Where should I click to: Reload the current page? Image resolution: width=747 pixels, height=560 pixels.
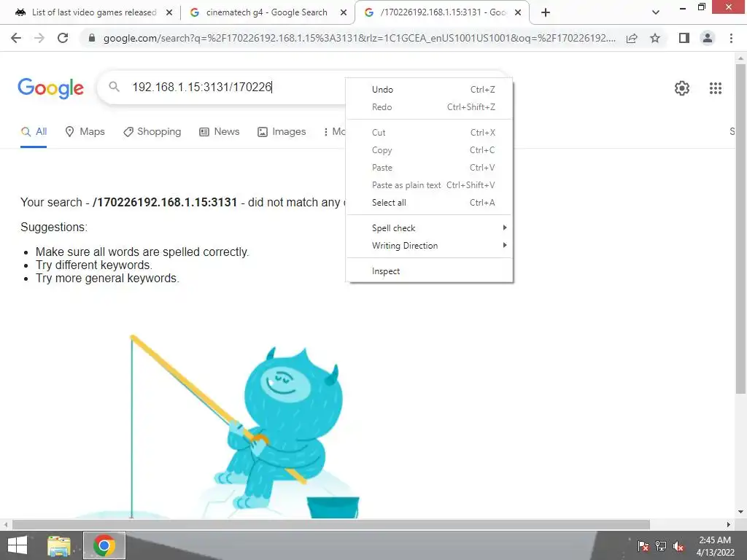point(63,38)
